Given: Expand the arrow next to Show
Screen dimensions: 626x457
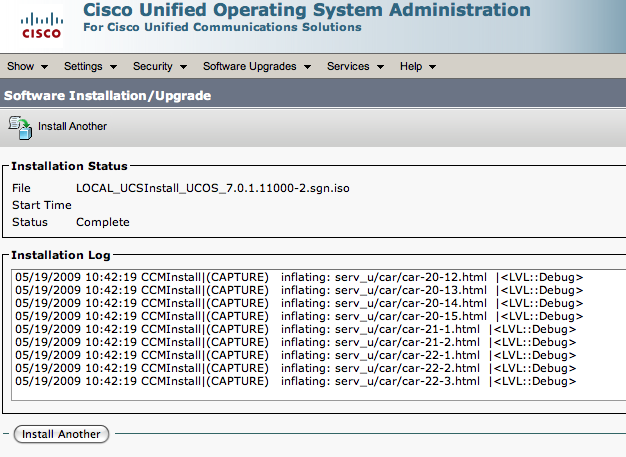Looking at the screenshot, I should tap(45, 67).
